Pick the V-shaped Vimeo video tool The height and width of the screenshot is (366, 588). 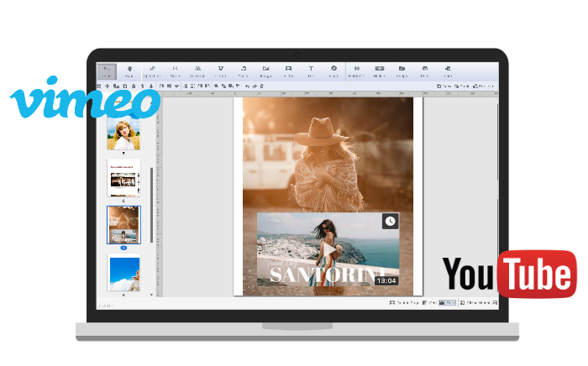point(220,71)
